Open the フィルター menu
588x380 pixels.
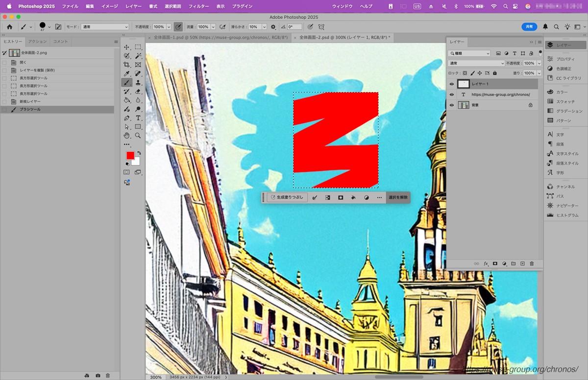pyautogui.click(x=198, y=6)
